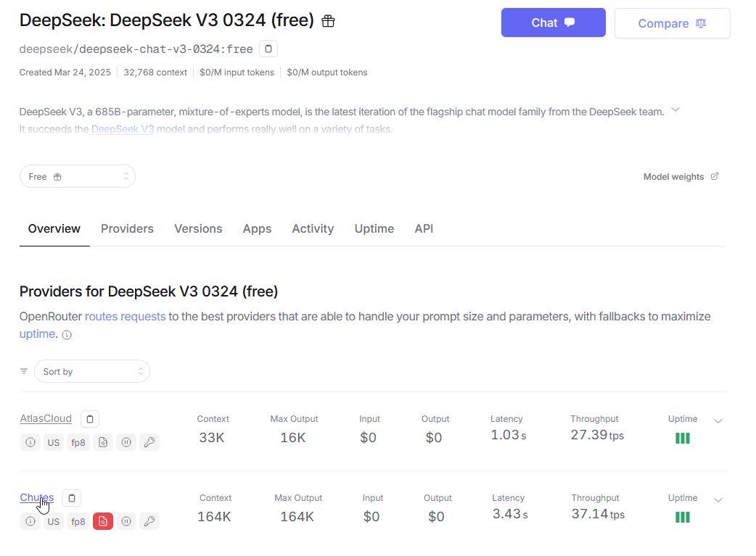Click the red Chutes data policy icon
756x556 pixels.
pos(103,520)
